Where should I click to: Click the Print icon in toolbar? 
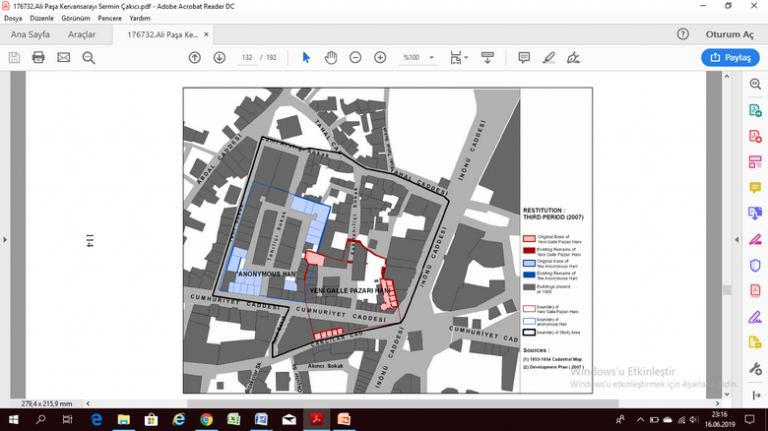coord(38,57)
